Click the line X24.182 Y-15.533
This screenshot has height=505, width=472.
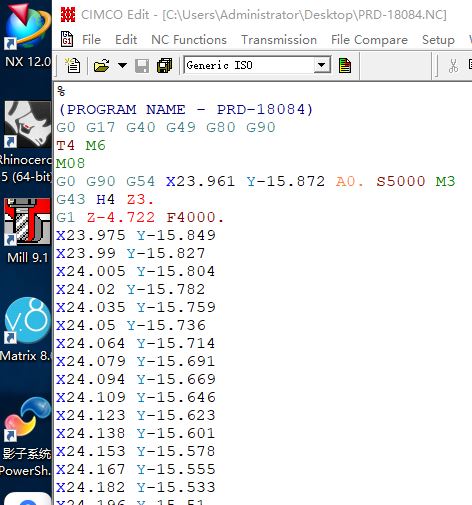click(136, 487)
